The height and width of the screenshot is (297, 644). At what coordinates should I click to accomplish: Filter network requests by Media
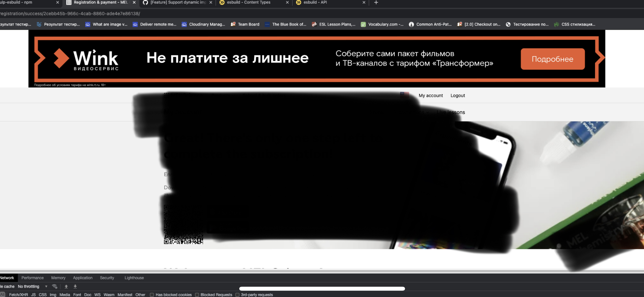tap(65, 295)
